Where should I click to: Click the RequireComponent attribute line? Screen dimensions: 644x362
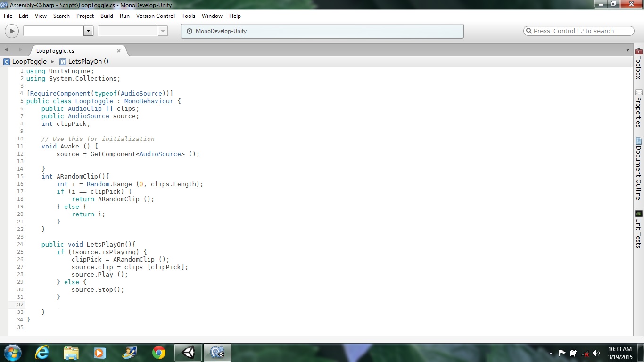(x=99, y=93)
